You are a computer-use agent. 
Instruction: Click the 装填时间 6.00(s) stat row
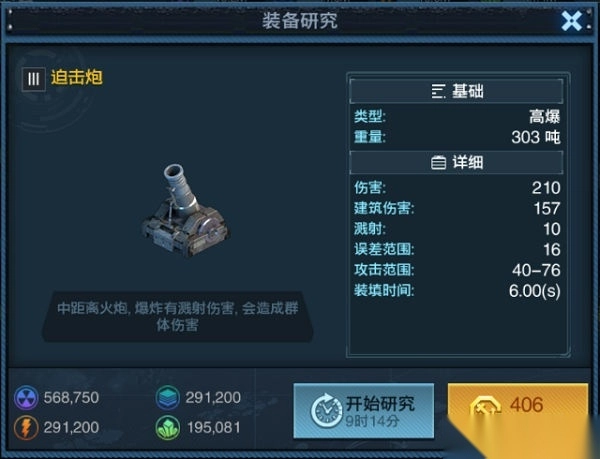[457, 291]
